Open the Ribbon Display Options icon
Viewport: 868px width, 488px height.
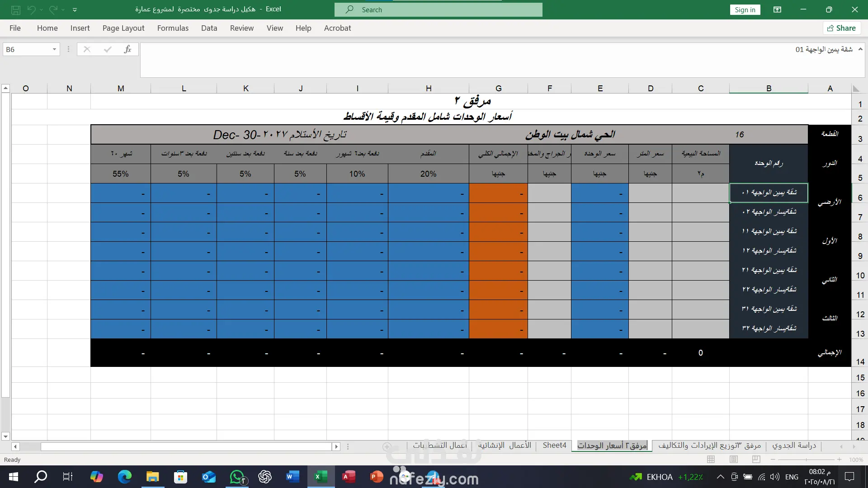(x=777, y=9)
